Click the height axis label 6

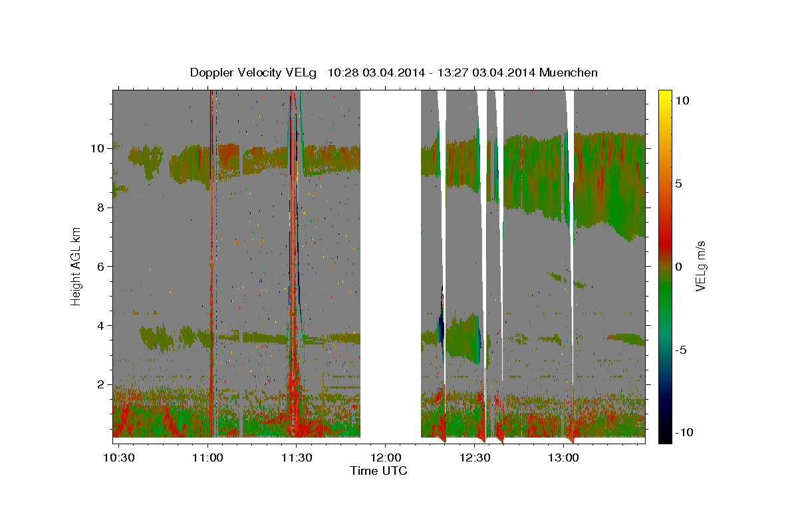tap(102, 266)
